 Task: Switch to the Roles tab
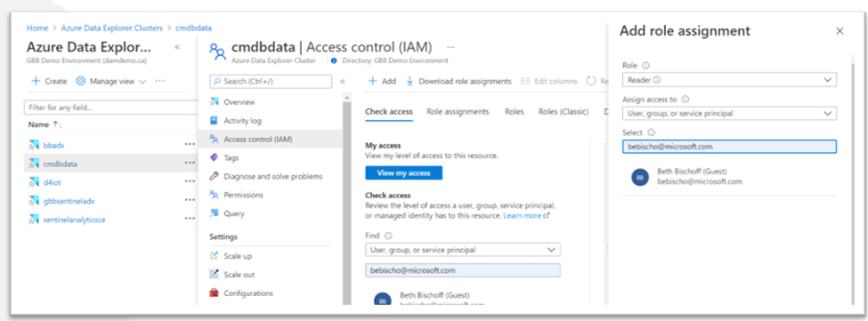click(515, 112)
